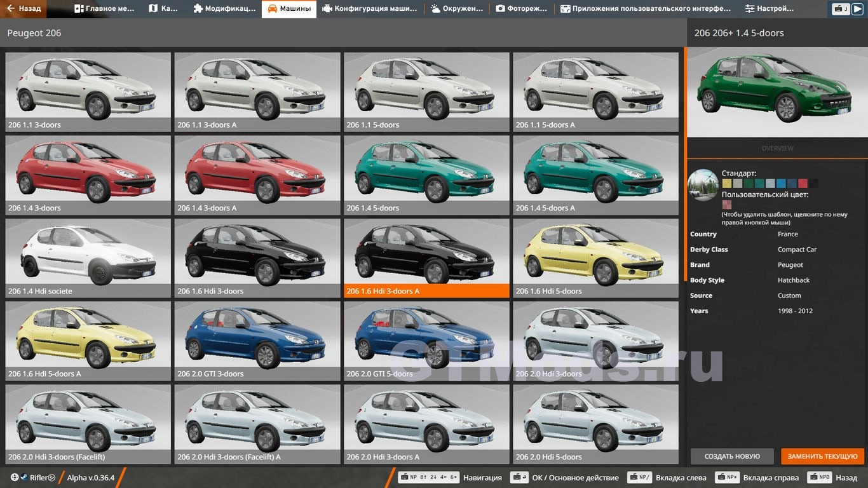The height and width of the screenshot is (488, 868).
Task: Click the Alpha v.0.36.4 version label
Action: [x=91, y=478]
